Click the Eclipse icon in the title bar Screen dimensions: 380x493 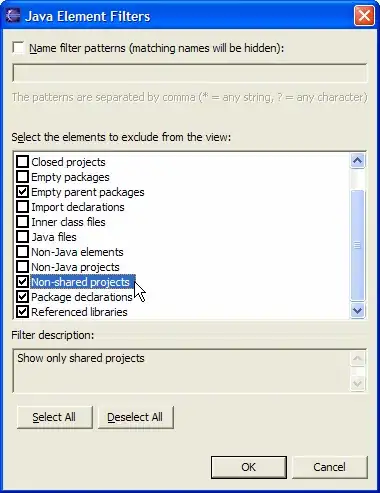point(13,15)
